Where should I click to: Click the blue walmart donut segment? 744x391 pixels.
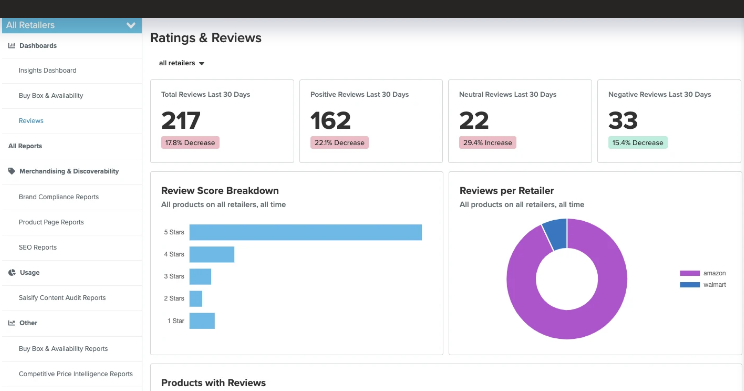click(x=557, y=234)
